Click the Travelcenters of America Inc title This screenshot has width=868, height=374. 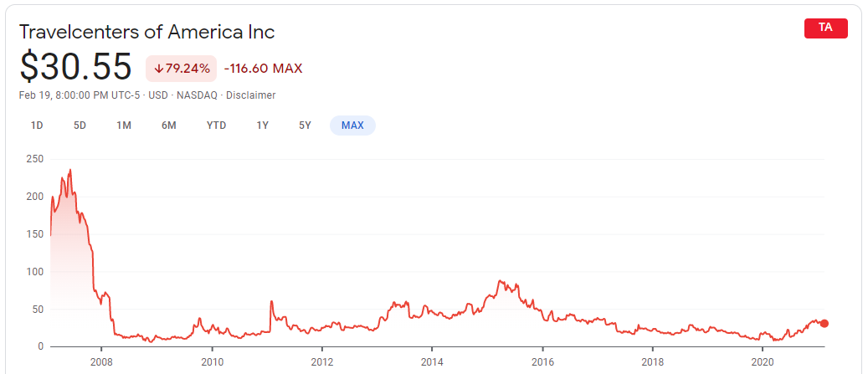click(x=146, y=32)
